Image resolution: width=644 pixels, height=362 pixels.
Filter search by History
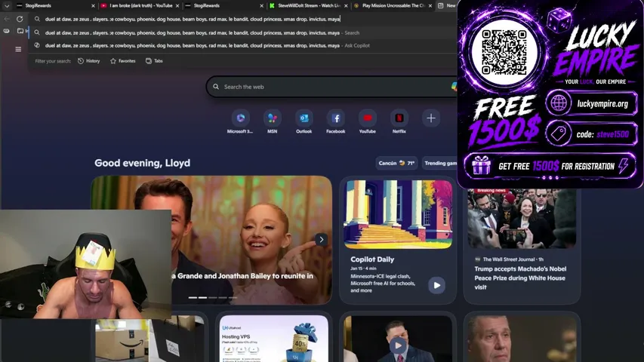coord(89,61)
